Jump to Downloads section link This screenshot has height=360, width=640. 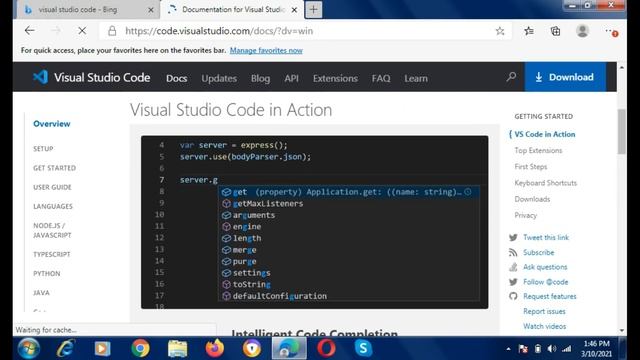point(532,199)
